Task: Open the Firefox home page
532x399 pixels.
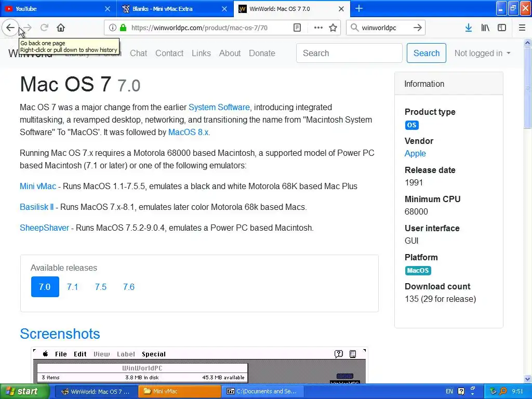Action: coord(61,28)
